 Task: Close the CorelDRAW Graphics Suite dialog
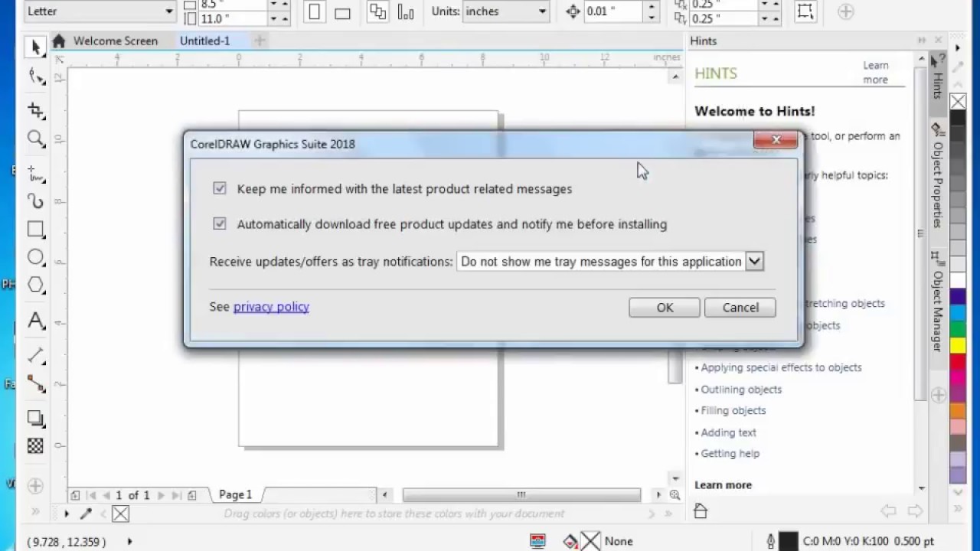(x=776, y=140)
